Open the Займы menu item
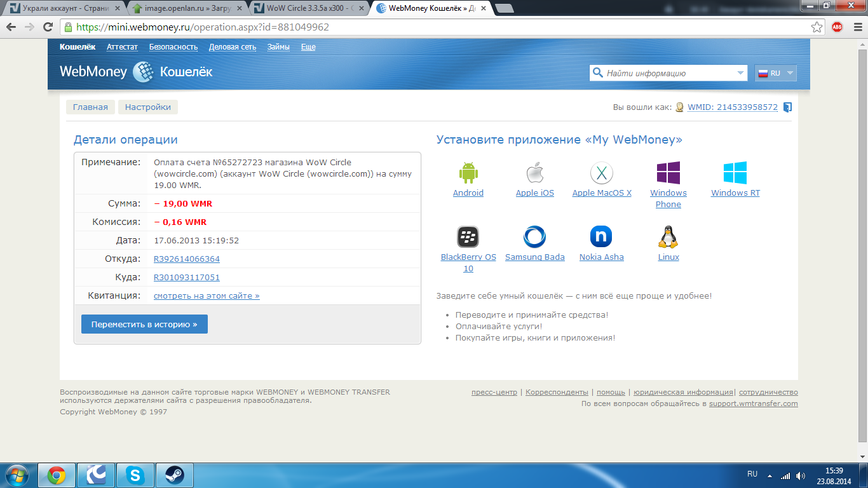The image size is (868, 488). pos(278,47)
